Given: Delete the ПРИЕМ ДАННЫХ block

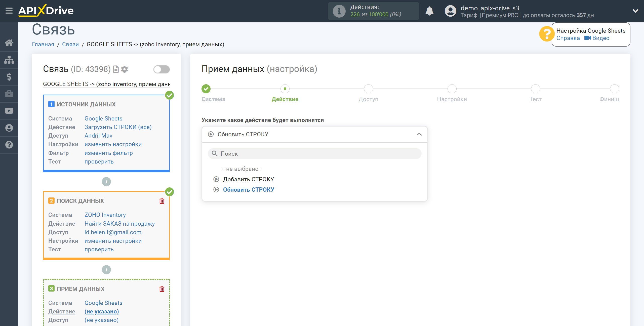Looking at the screenshot, I should [x=162, y=289].
